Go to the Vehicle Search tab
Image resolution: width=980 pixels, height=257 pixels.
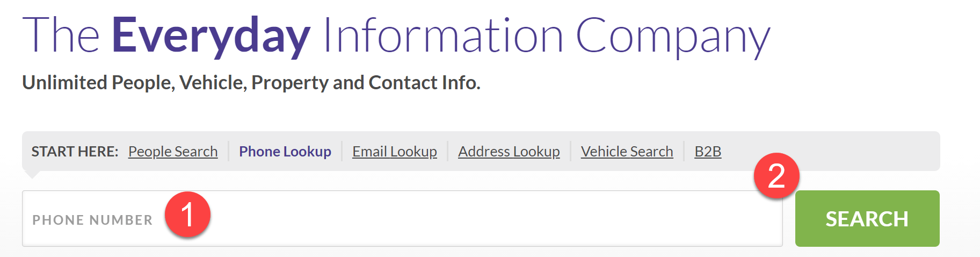tap(627, 152)
